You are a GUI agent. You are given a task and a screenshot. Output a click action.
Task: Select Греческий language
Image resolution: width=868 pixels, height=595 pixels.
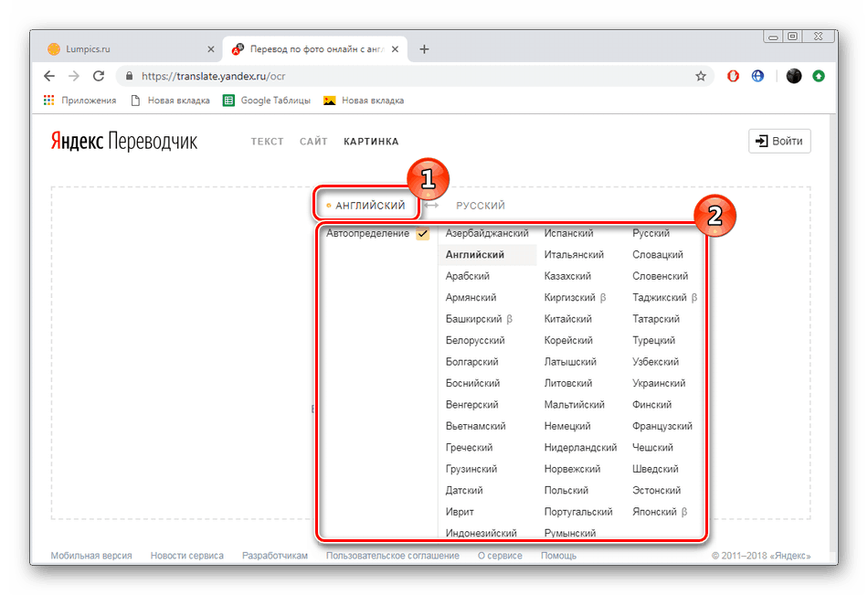[x=469, y=448]
